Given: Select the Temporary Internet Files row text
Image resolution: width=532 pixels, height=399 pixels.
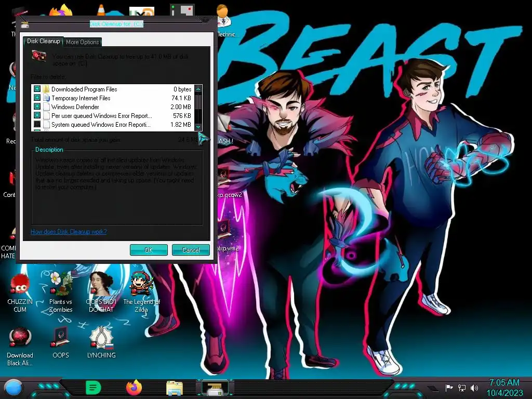Looking at the screenshot, I should click(x=81, y=98).
